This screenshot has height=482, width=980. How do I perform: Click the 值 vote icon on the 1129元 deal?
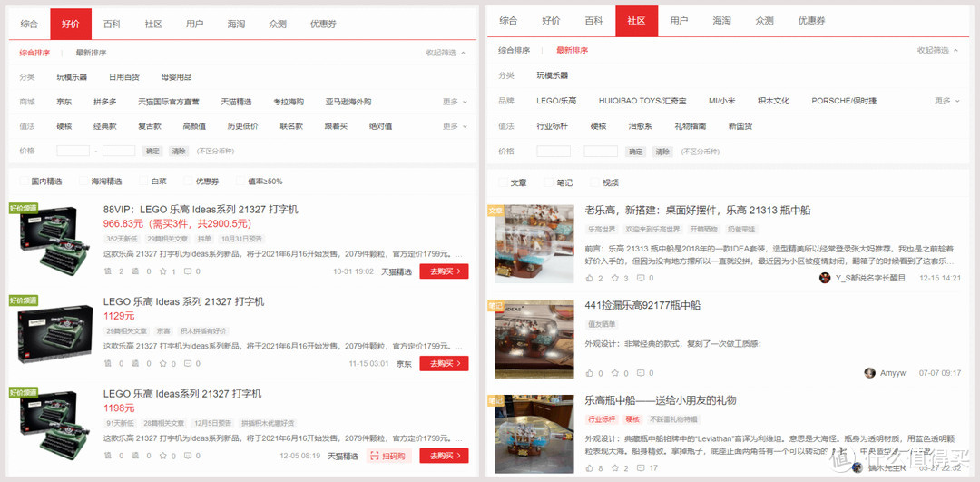pyautogui.click(x=107, y=363)
